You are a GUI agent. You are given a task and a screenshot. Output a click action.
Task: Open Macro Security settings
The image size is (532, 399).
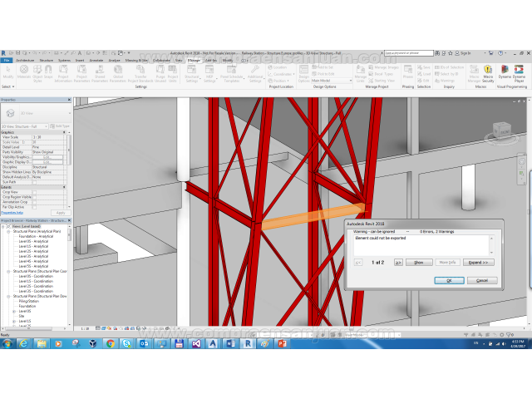(488, 72)
